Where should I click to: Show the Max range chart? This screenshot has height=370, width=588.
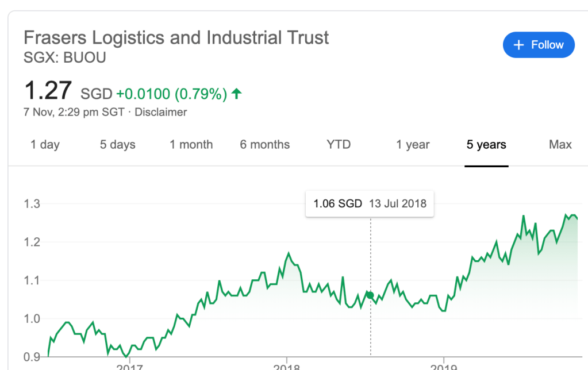click(560, 145)
